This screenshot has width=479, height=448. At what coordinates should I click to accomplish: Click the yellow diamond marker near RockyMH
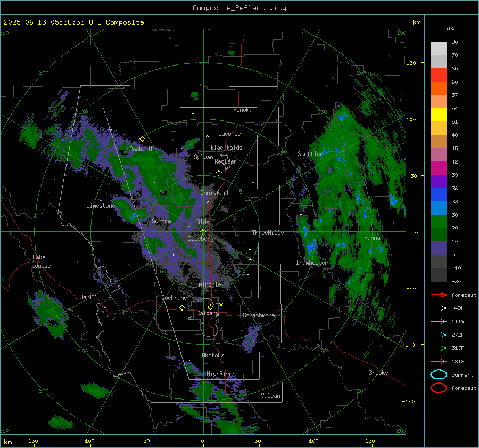[x=142, y=139]
